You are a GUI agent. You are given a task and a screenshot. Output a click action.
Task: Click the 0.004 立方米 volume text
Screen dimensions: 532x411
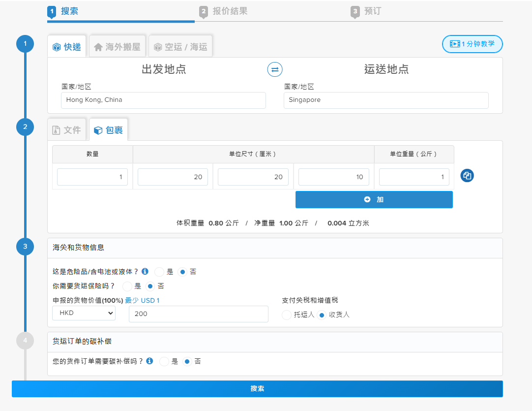point(348,223)
